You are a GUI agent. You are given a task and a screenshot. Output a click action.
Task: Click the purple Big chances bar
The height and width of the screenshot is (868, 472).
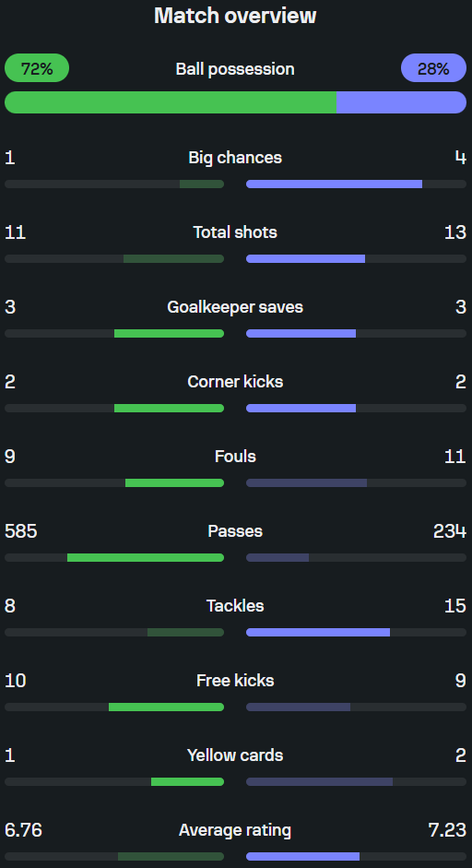[x=335, y=184]
